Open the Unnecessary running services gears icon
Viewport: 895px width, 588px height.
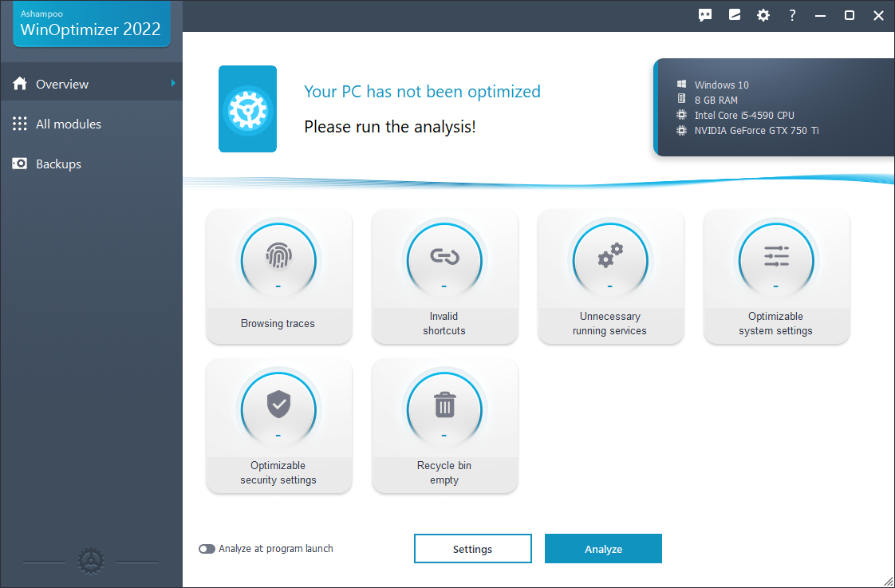coord(610,256)
